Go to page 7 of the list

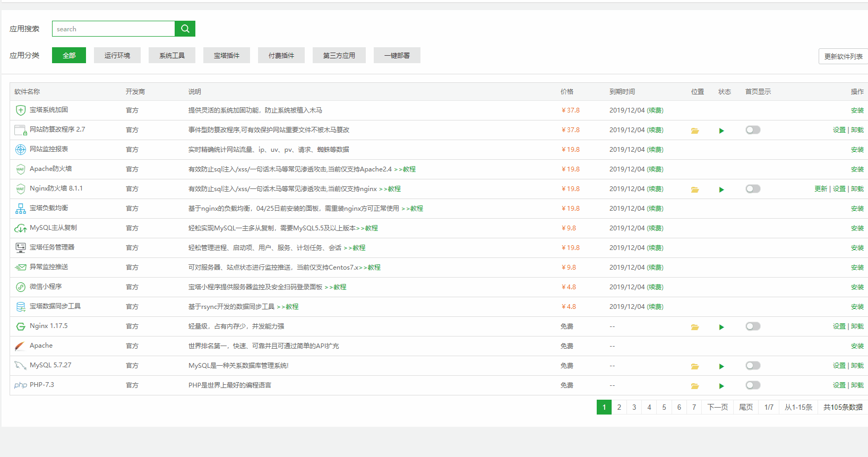coord(694,407)
